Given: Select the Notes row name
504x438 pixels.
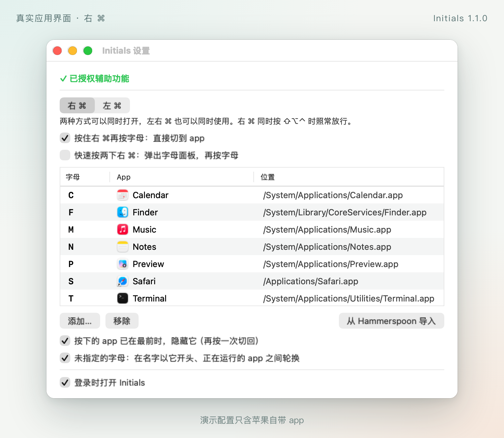Looking at the screenshot, I should [x=144, y=247].
